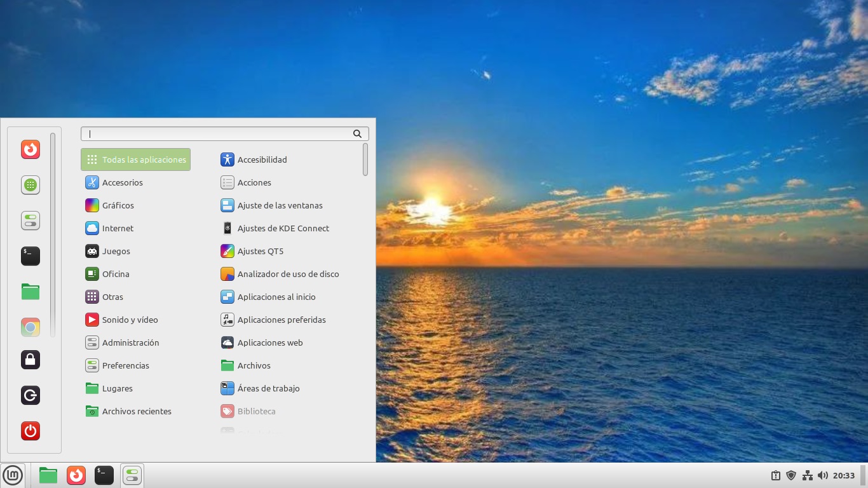Open the volume speaker tray icon
The width and height of the screenshot is (868, 488).
(x=823, y=475)
